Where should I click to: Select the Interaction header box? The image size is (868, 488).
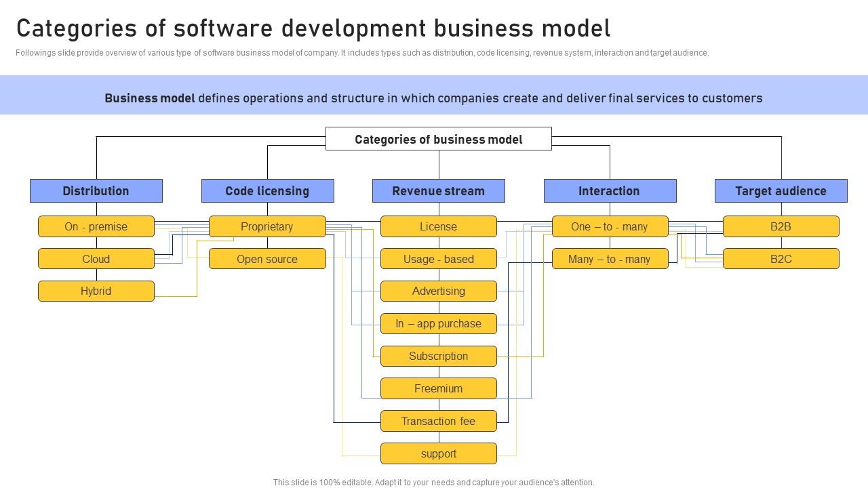tap(609, 191)
